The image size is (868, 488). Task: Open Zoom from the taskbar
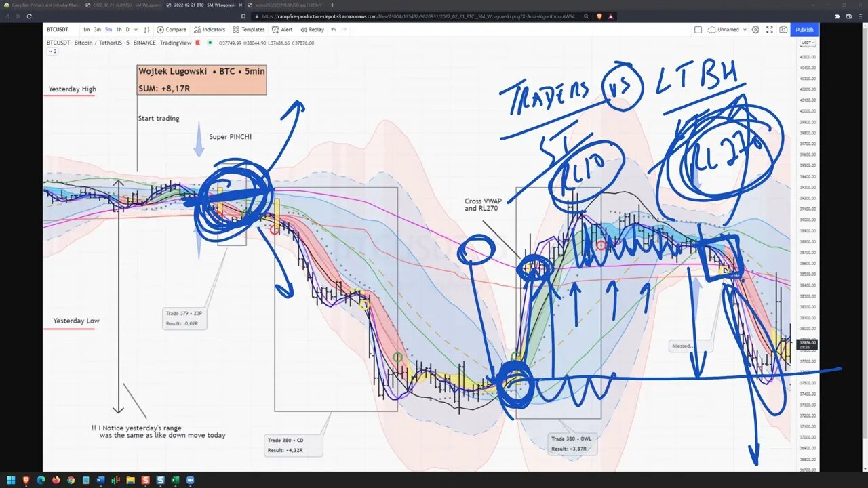click(191, 480)
